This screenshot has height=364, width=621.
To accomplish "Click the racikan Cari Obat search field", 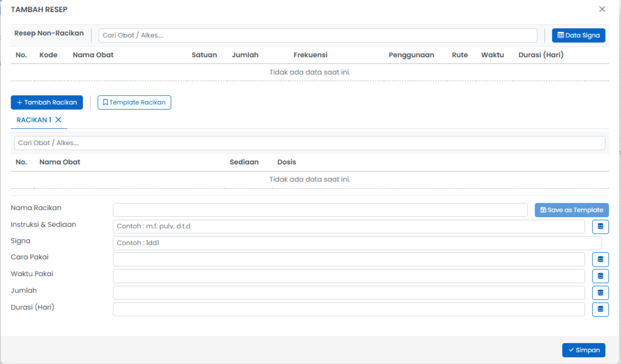I will tap(309, 143).
